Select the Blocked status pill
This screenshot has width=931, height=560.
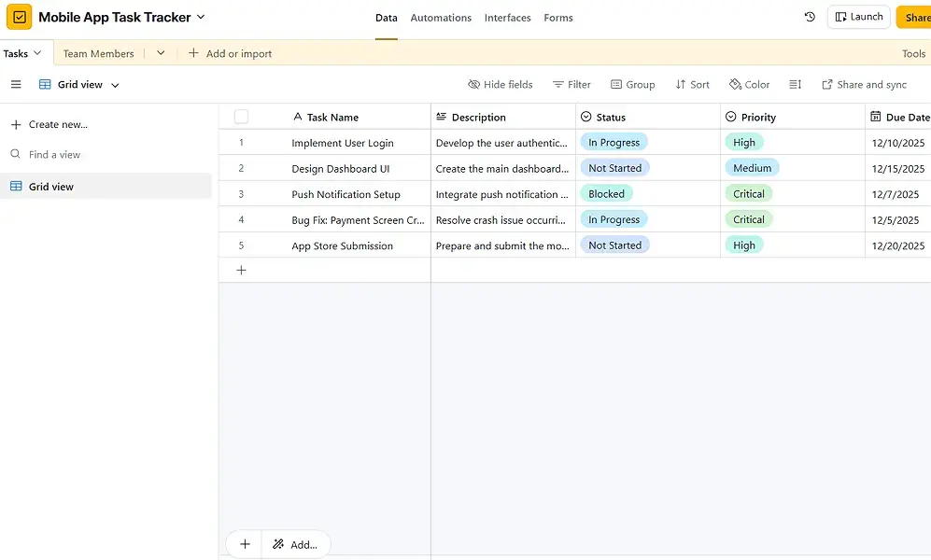(x=607, y=193)
